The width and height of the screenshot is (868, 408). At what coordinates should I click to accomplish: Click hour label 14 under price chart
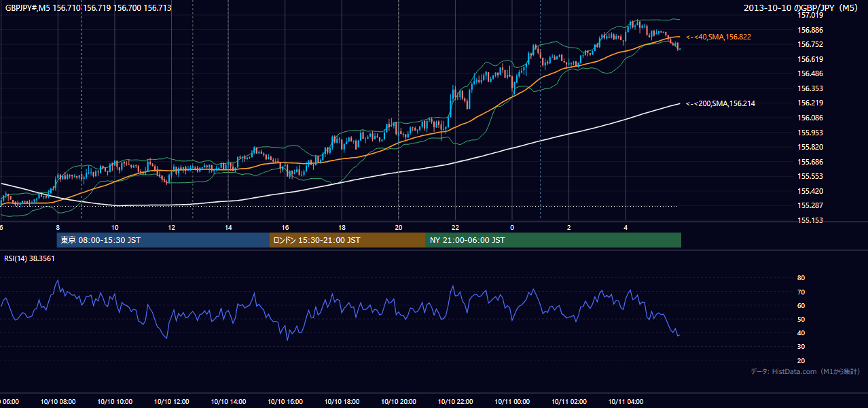pos(228,228)
